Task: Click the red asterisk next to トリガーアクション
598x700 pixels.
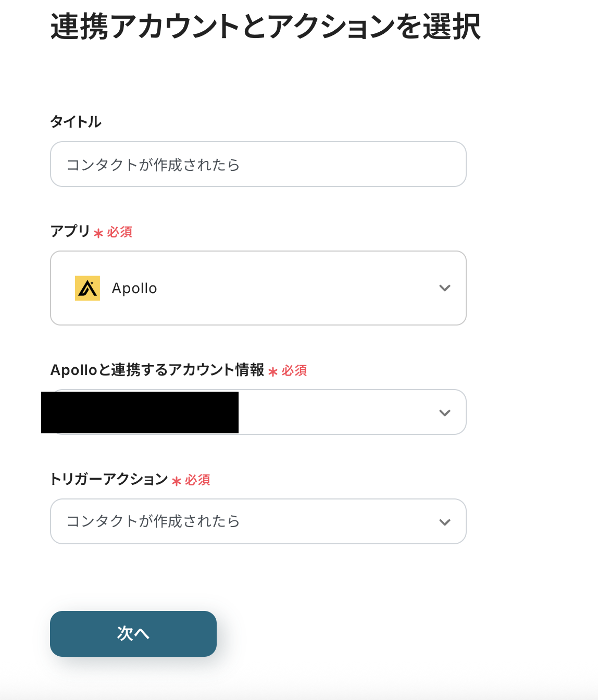Action: 177,481
